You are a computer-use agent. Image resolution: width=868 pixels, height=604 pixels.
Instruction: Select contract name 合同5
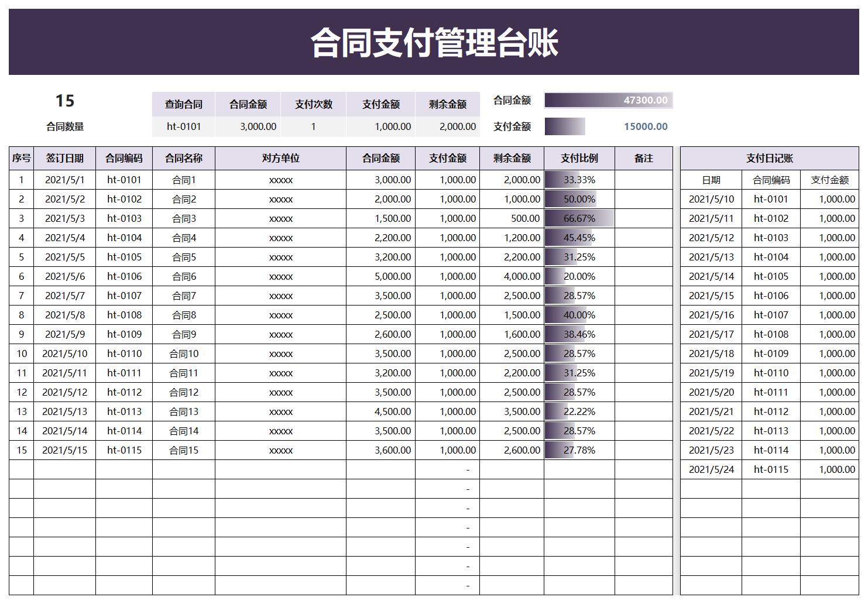pyautogui.click(x=184, y=257)
